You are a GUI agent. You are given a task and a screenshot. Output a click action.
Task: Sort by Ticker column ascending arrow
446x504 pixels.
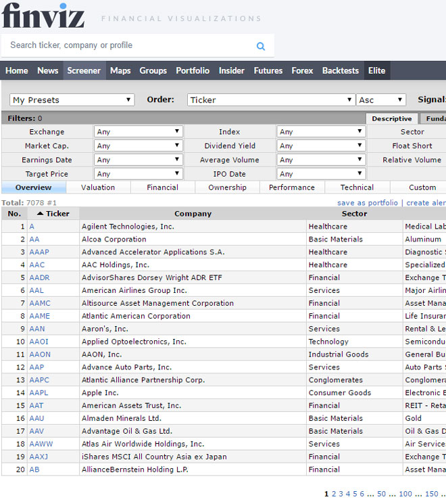(40, 213)
